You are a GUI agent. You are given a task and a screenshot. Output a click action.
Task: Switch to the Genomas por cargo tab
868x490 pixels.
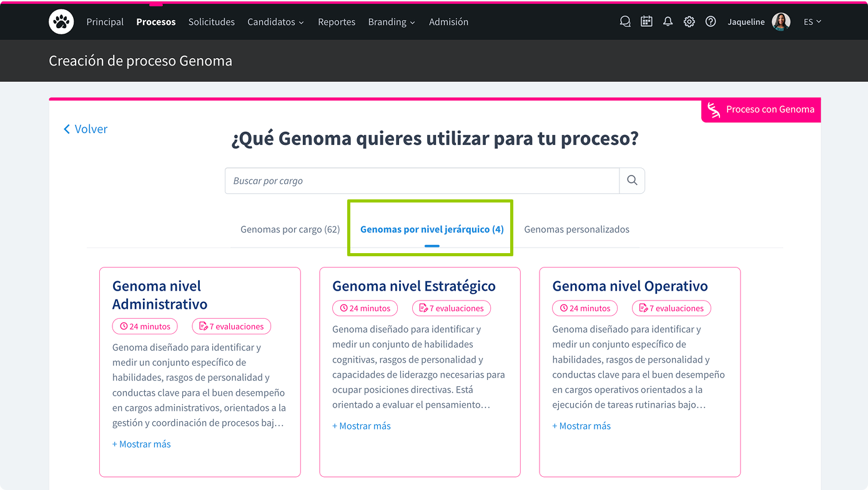pos(290,229)
